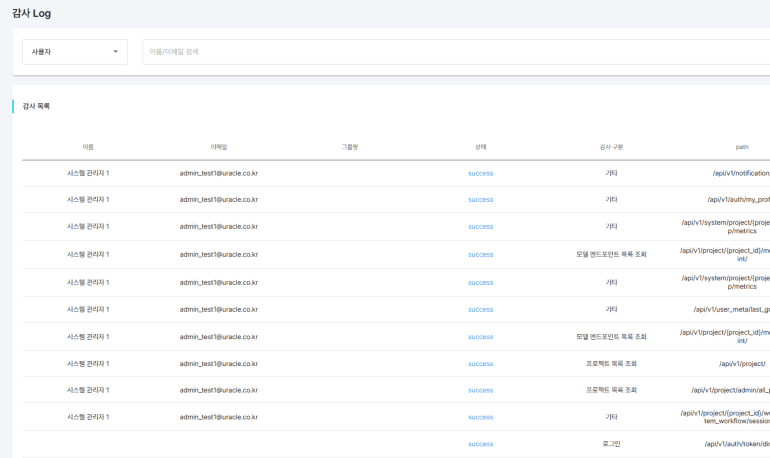Click success status in the user_meta row
This screenshot has width=770, height=458.
[481, 310]
